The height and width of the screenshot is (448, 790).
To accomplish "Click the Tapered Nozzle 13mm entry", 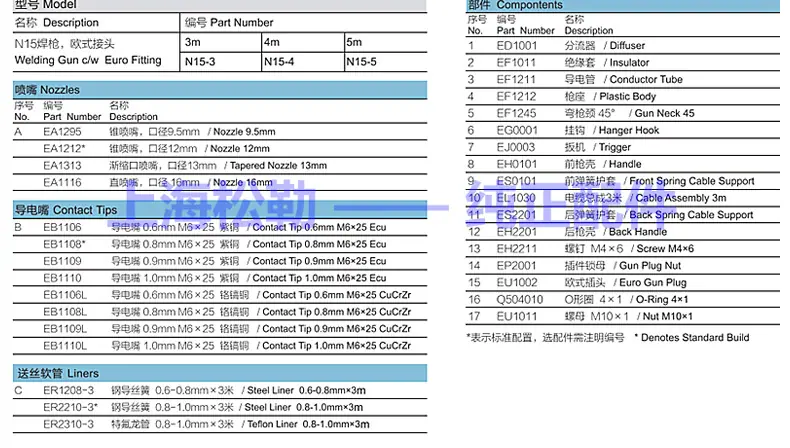I will click(x=277, y=165).
